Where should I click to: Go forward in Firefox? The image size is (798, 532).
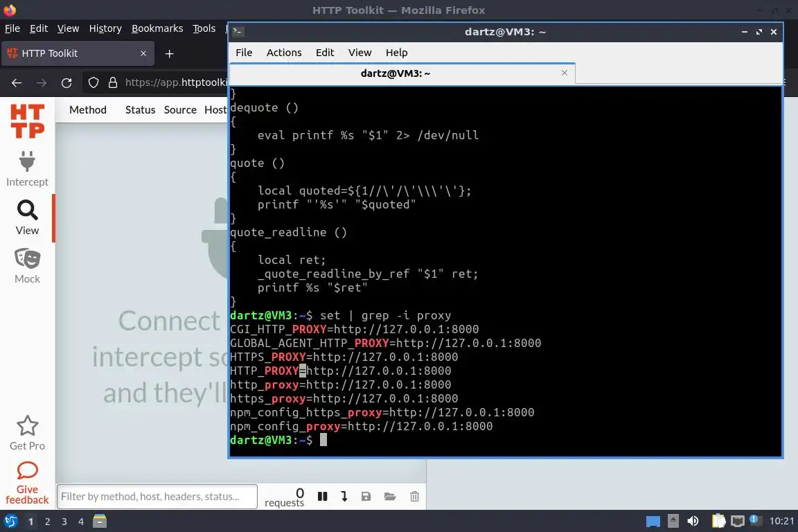pyautogui.click(x=42, y=83)
